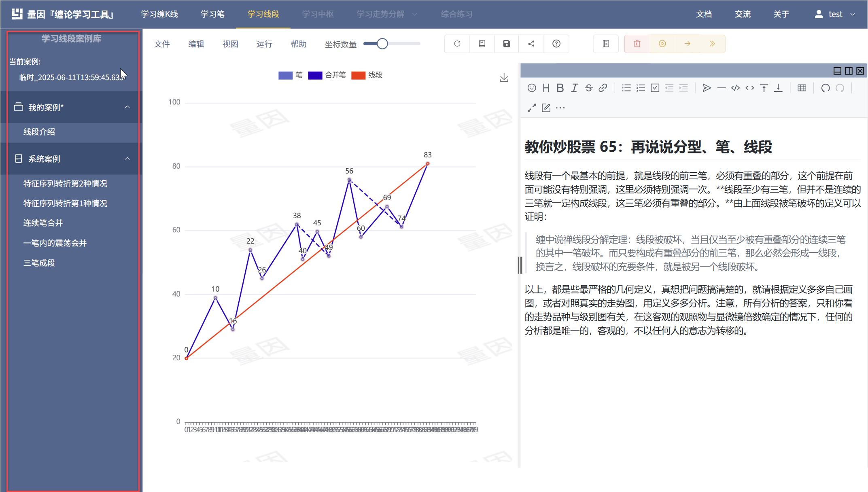This screenshot has height=492, width=868.
Task: Toggle bold formatting in the editor
Action: pyautogui.click(x=560, y=88)
